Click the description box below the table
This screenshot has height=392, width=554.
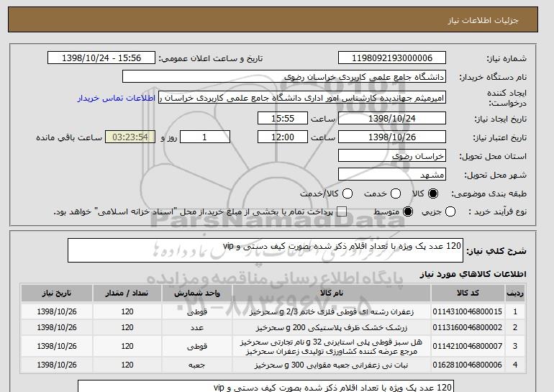pos(265,386)
